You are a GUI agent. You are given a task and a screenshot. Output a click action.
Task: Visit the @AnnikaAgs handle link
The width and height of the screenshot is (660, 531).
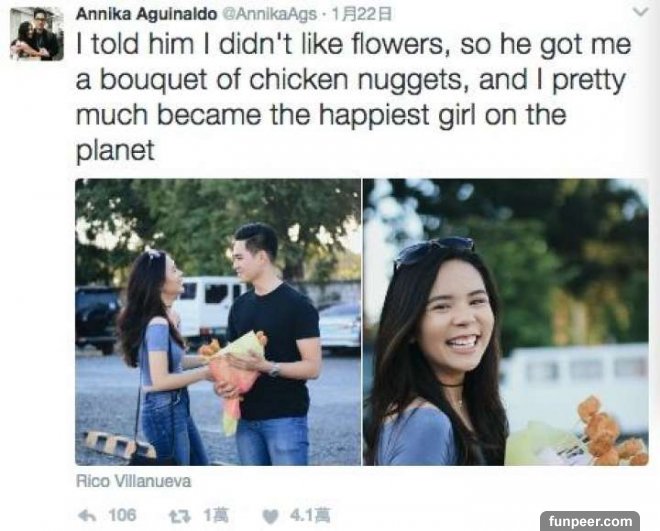pyautogui.click(x=269, y=15)
